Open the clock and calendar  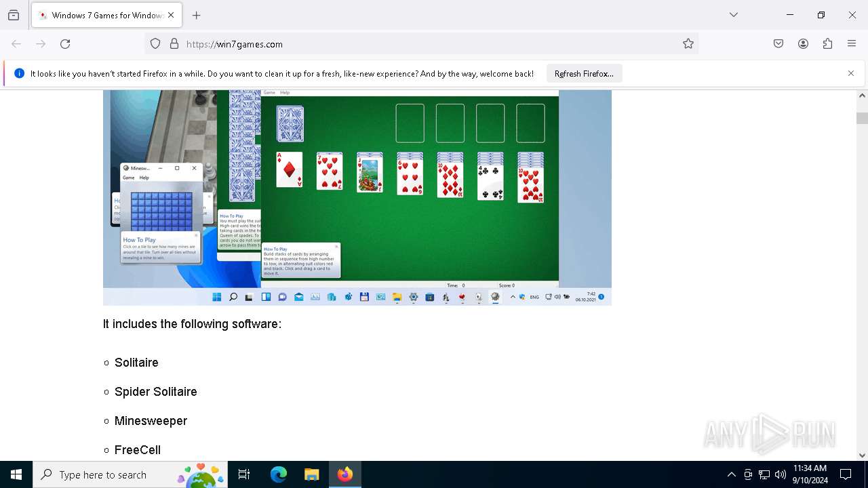pos(810,474)
